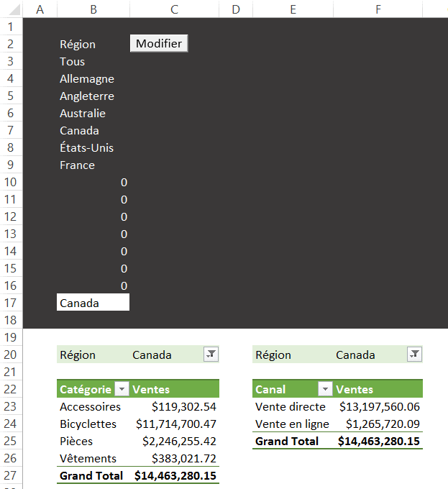This screenshot has width=448, height=489.
Task: Select the Vente en ligne cell
Action: tap(292, 424)
